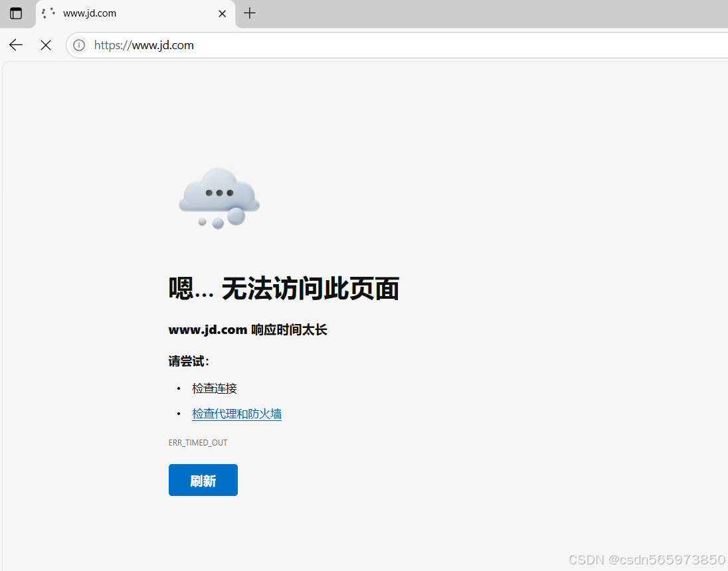Open the 检查代理和防火墙 help link
The width and height of the screenshot is (728, 571).
click(236, 413)
